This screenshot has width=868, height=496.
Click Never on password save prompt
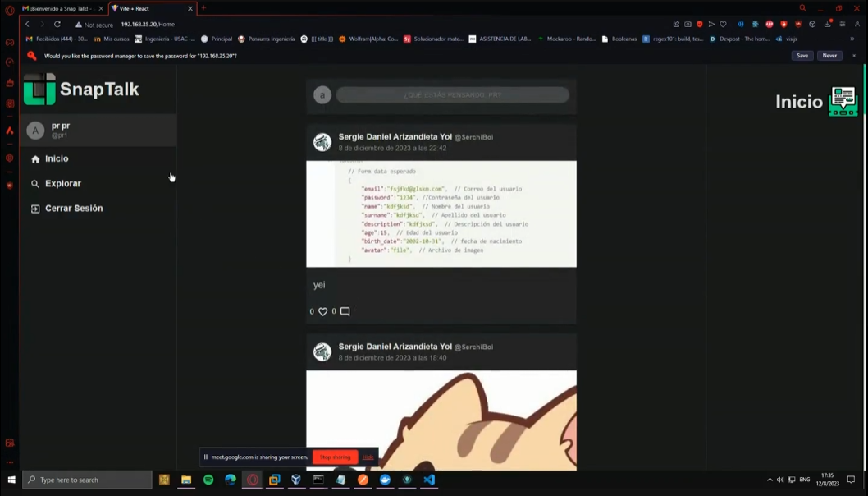829,56
